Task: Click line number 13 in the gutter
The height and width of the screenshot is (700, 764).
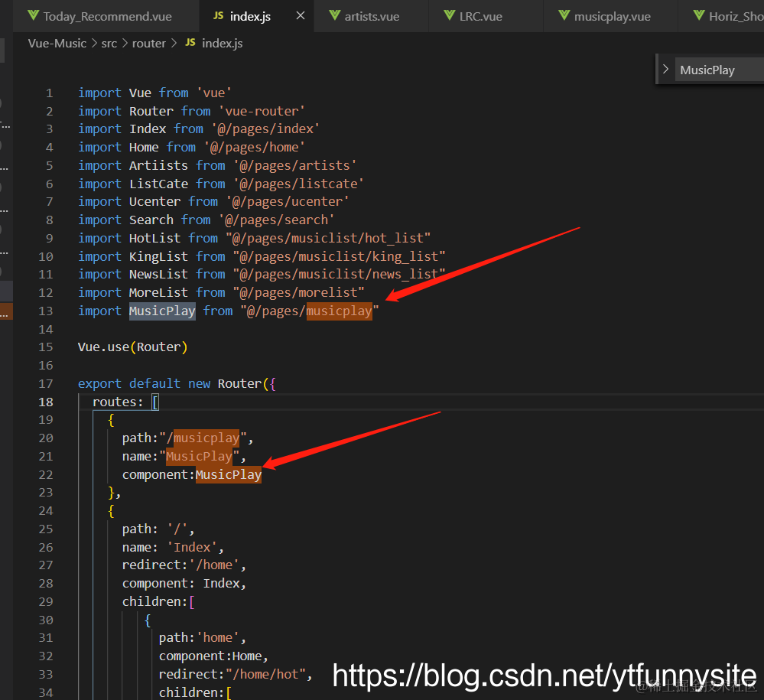Action: click(46, 311)
